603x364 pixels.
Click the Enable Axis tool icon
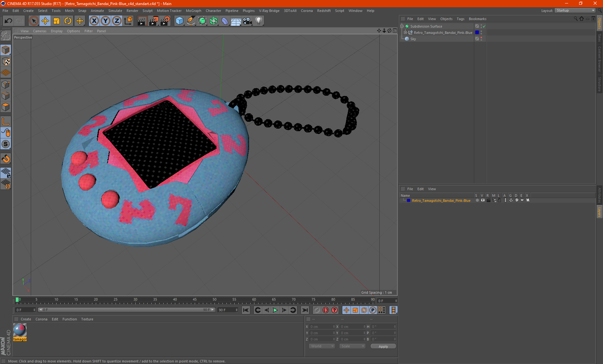(6, 121)
